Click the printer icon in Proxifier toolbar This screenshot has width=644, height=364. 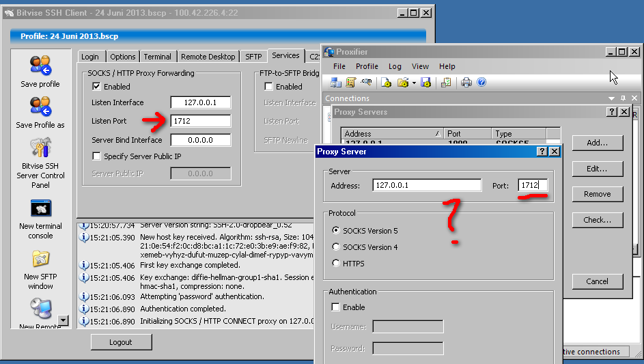coord(466,83)
